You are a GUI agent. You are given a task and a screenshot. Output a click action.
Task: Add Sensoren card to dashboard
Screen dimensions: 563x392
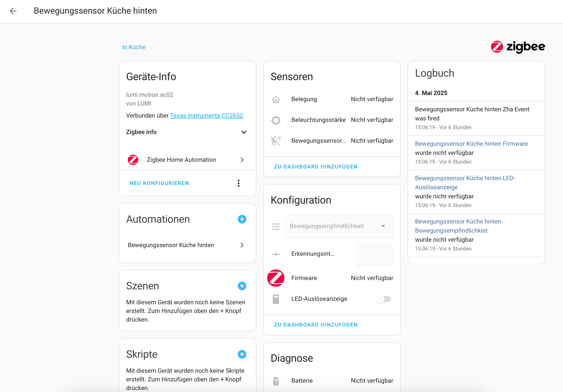(316, 167)
